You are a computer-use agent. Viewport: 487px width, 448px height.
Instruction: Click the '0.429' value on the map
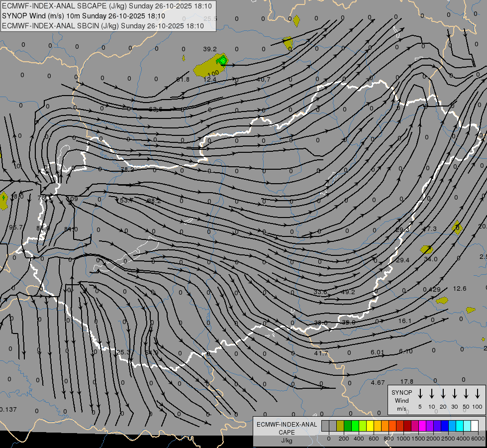(x=432, y=289)
